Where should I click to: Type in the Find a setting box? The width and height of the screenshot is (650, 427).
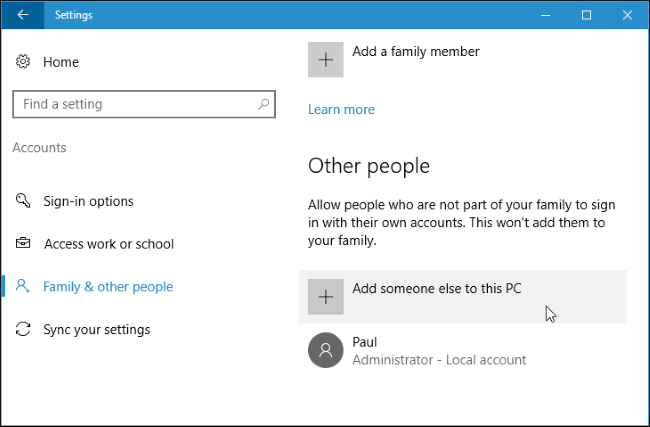pos(130,104)
